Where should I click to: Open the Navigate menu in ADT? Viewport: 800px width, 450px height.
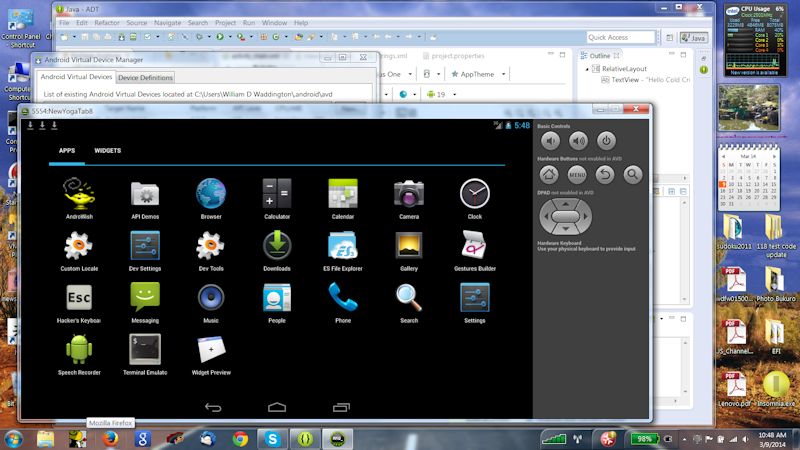[167, 23]
